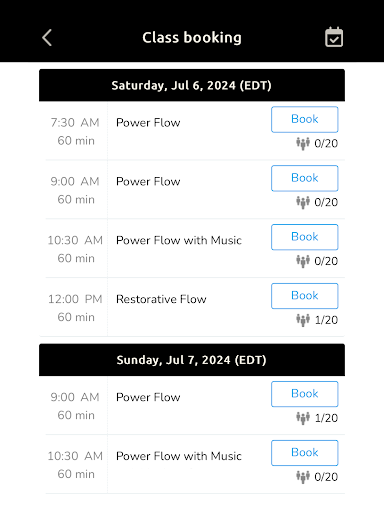Tap the Class booking page title
Screen dimensions: 384x512
[192, 38]
